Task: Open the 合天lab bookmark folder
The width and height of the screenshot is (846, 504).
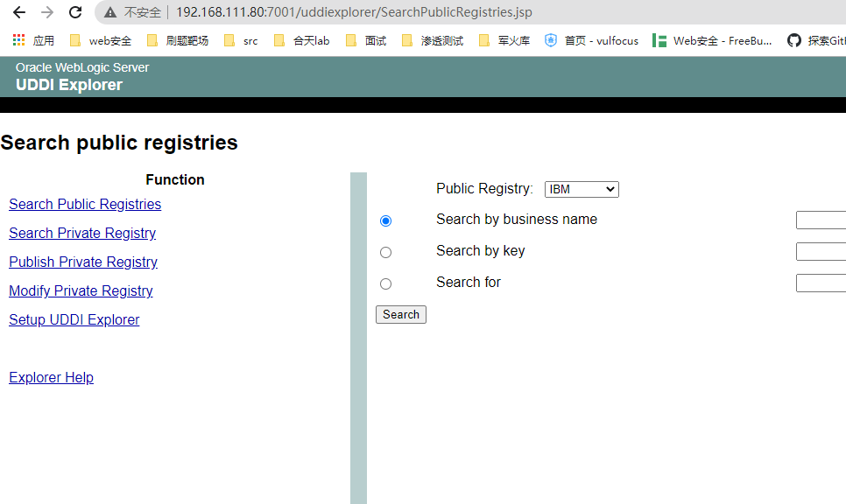Action: tap(301, 40)
